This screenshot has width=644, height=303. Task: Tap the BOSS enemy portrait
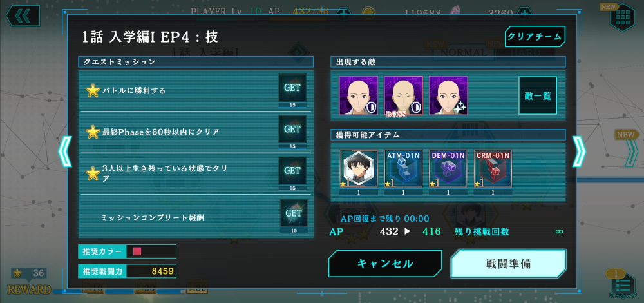click(403, 96)
